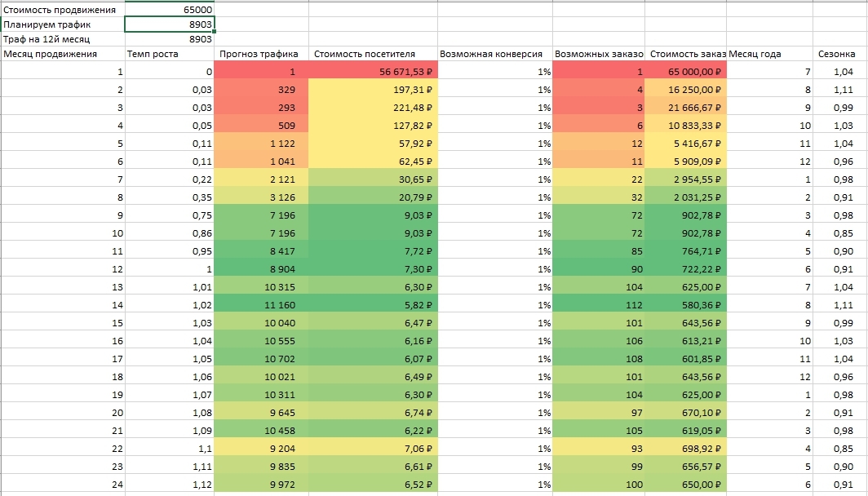Select the Стоимость посетителя header cell
Viewport: 868px width, 496px height.
pos(373,54)
